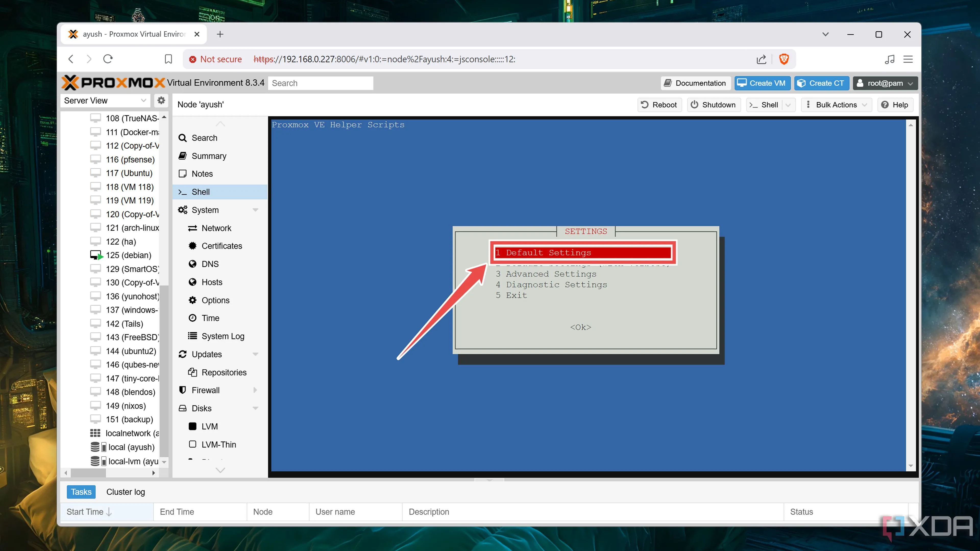Image resolution: width=980 pixels, height=551 pixels.
Task: Click the Status column header
Action: (846, 512)
